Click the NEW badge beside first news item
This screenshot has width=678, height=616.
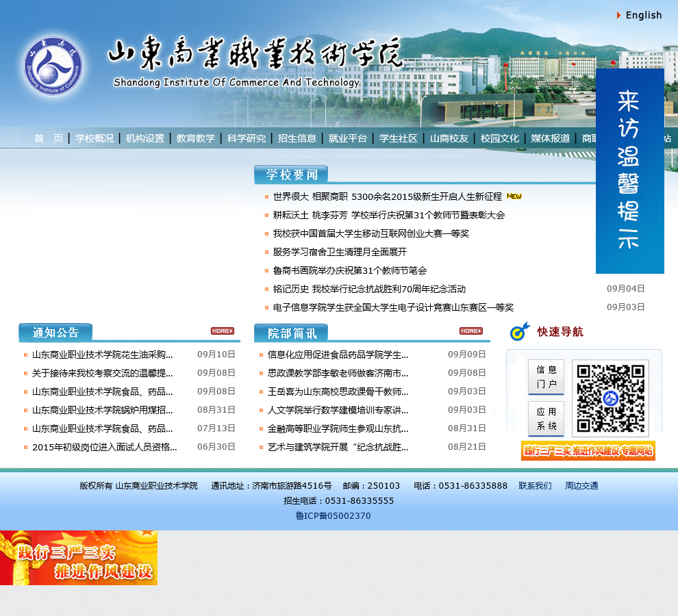pyautogui.click(x=514, y=196)
